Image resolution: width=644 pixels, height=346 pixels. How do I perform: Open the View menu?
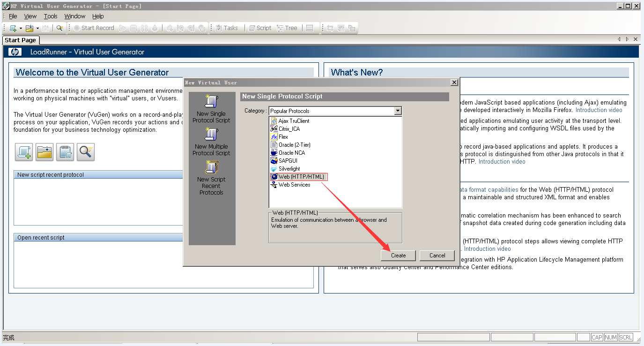30,16
